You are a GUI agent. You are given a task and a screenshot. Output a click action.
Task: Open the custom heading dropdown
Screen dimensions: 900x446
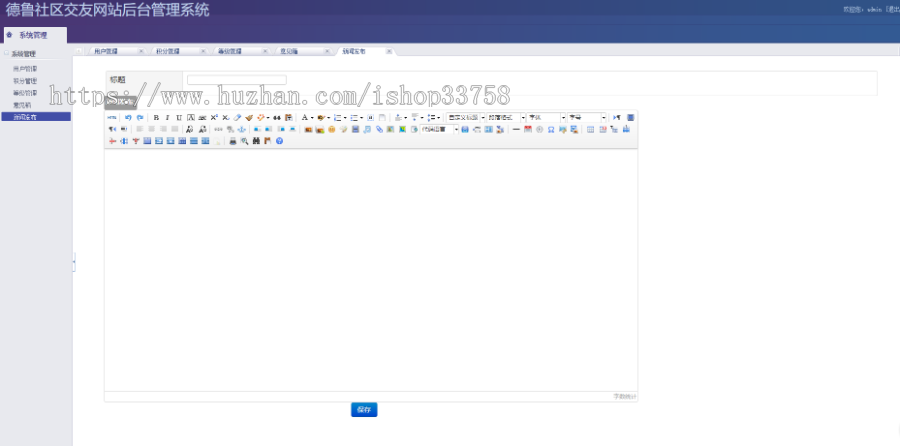click(x=465, y=118)
